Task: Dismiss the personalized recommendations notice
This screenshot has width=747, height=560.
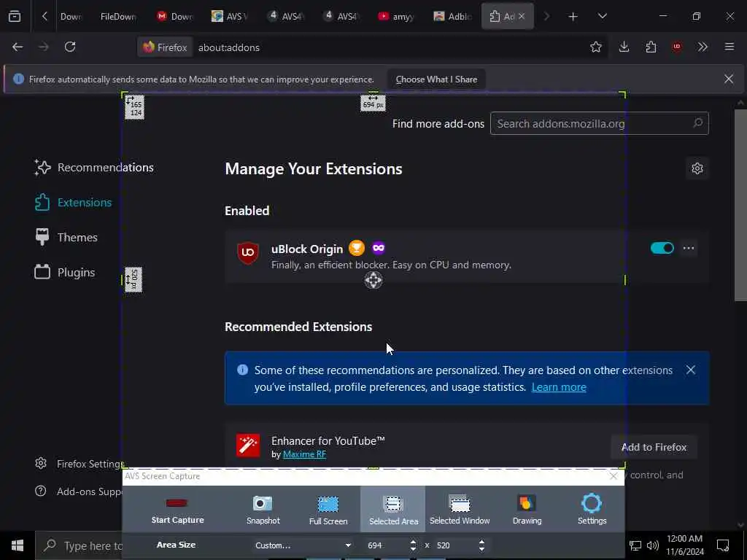Action: click(691, 370)
